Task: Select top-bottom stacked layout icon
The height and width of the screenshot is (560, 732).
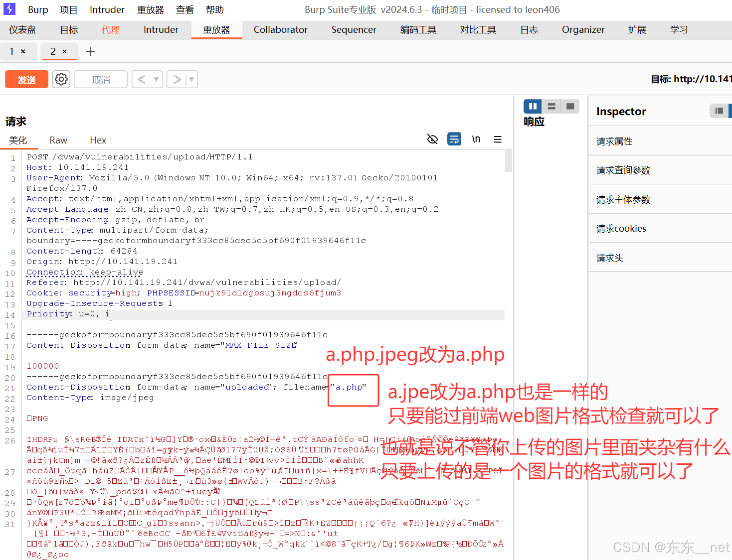Action: [x=551, y=106]
